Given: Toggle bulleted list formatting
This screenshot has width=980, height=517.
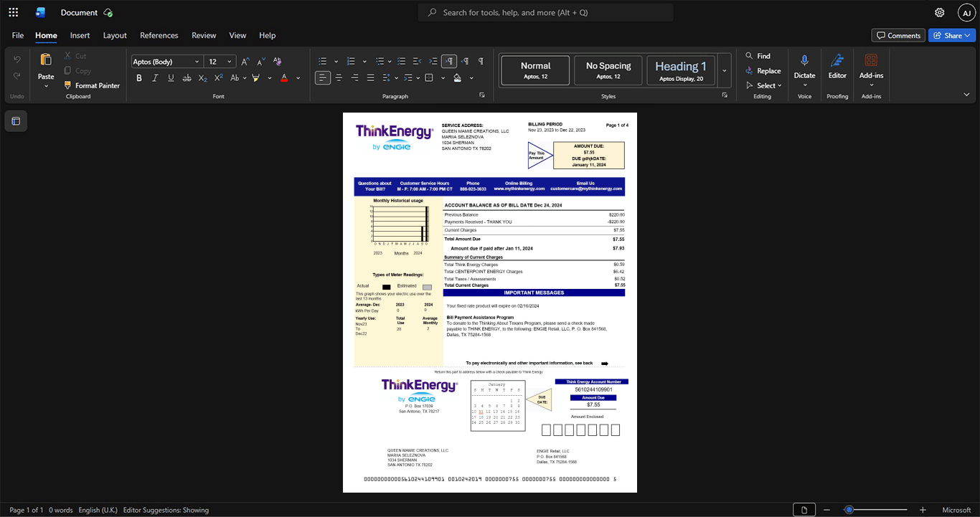Looking at the screenshot, I should coord(323,62).
